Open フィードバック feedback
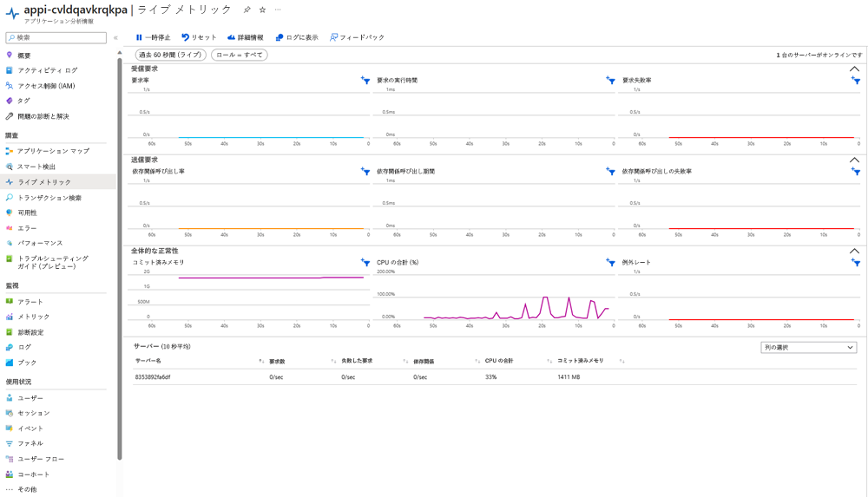Screen dimensions: 868x497 pos(357,37)
